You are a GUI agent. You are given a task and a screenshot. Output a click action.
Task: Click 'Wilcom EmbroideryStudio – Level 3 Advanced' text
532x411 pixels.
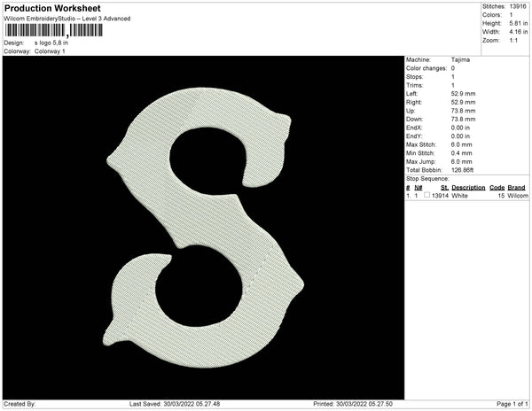[67, 19]
